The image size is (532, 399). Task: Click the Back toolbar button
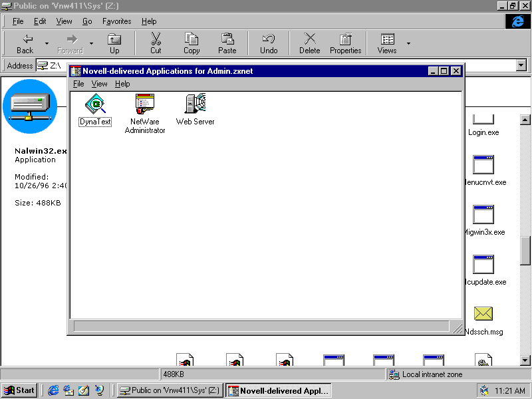point(25,44)
